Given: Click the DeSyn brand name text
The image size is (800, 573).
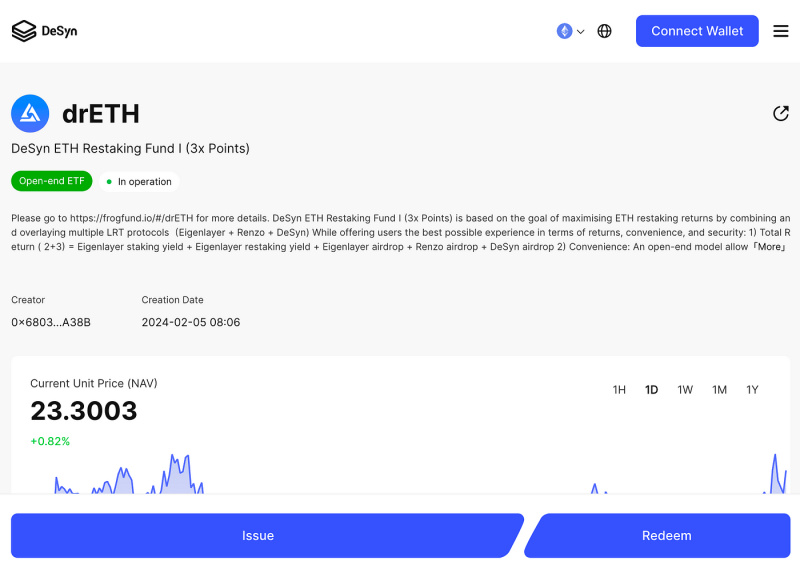Looking at the screenshot, I should click(x=59, y=31).
